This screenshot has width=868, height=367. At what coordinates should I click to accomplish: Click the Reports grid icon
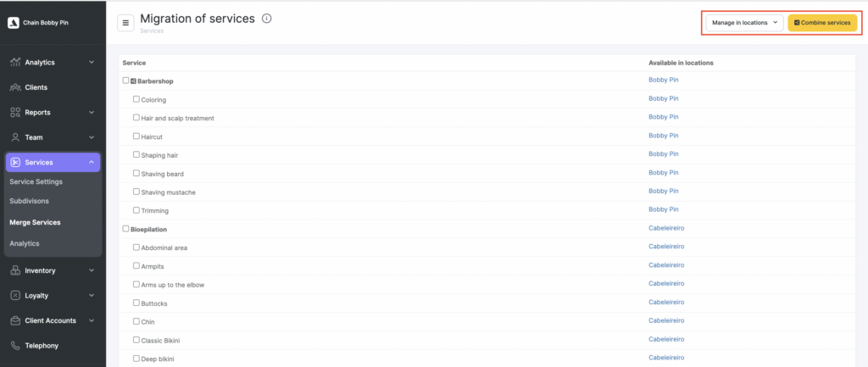[15, 112]
